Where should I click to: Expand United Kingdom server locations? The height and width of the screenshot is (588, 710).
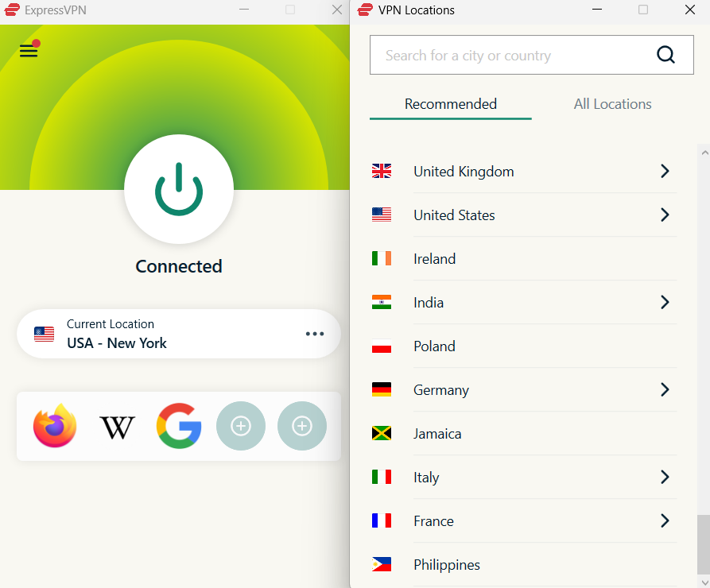(665, 171)
